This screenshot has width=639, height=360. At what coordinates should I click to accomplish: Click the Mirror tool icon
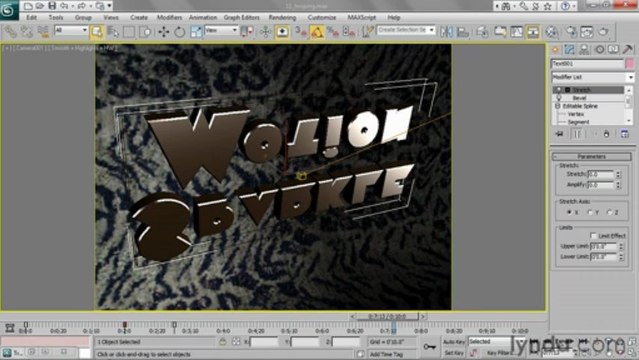pos(446,32)
